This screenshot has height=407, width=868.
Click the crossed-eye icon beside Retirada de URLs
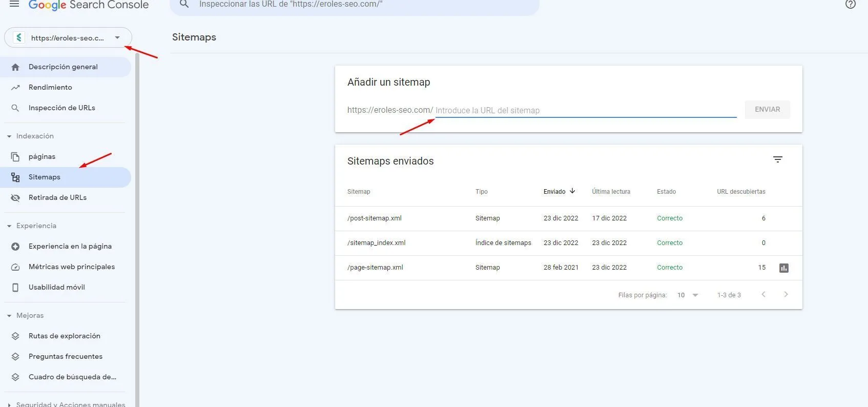point(15,198)
